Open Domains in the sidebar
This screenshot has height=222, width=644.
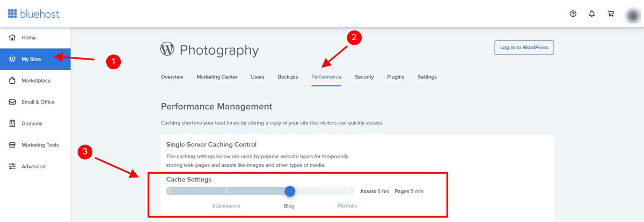(35, 123)
